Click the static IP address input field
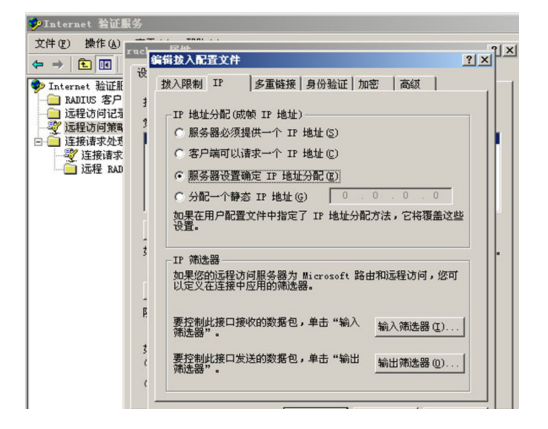This screenshot has width=548, height=429. pyautogui.click(x=391, y=196)
